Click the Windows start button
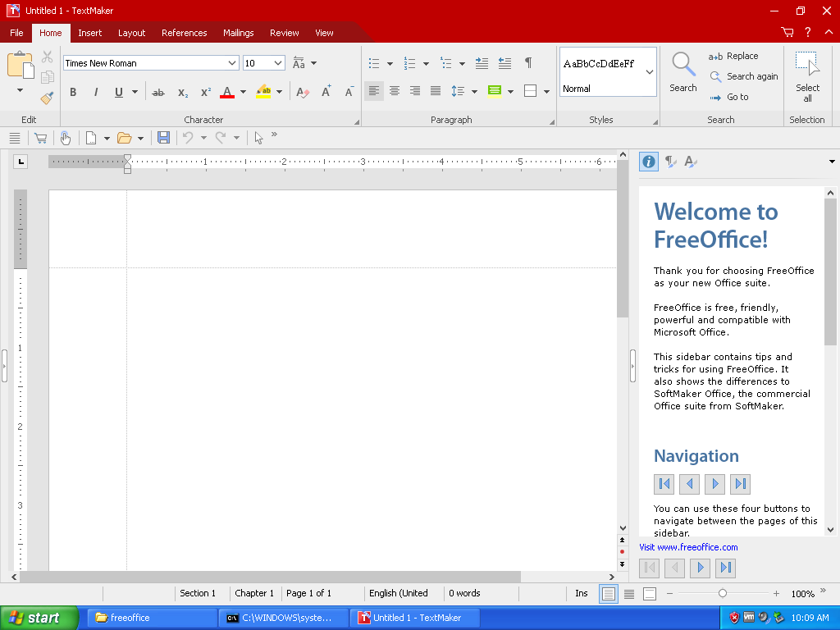The width and height of the screenshot is (840, 630). [39, 618]
